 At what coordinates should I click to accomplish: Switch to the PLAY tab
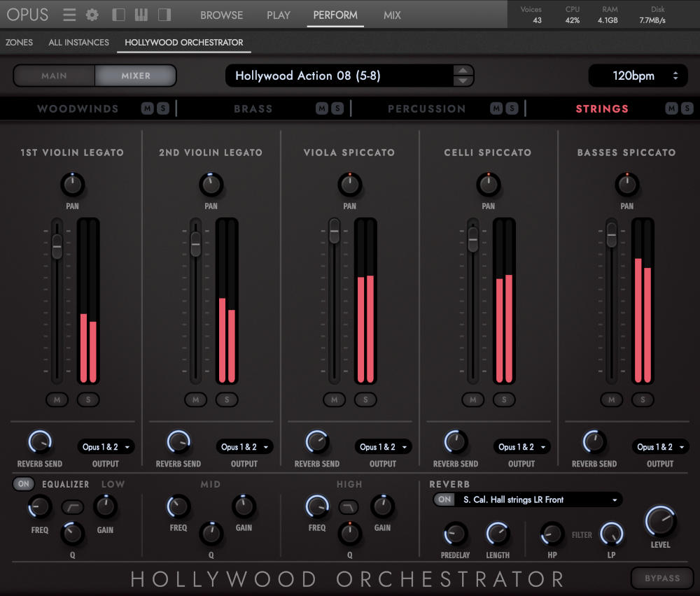point(278,15)
